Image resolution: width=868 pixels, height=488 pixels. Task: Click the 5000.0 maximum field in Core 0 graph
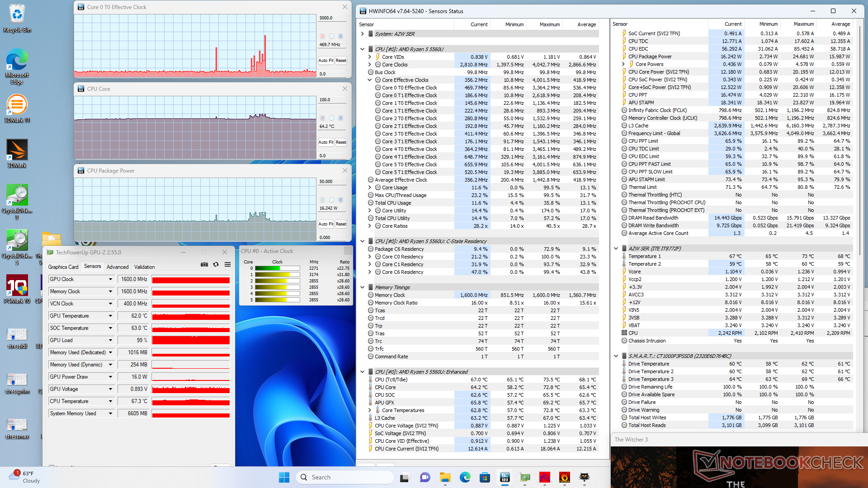click(332, 18)
